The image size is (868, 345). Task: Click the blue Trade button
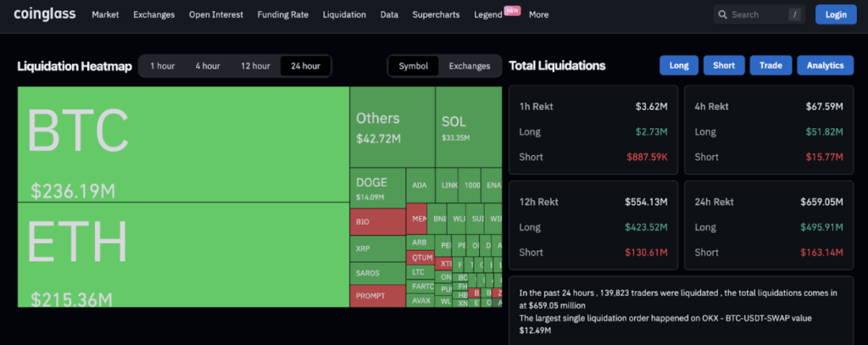tap(771, 65)
